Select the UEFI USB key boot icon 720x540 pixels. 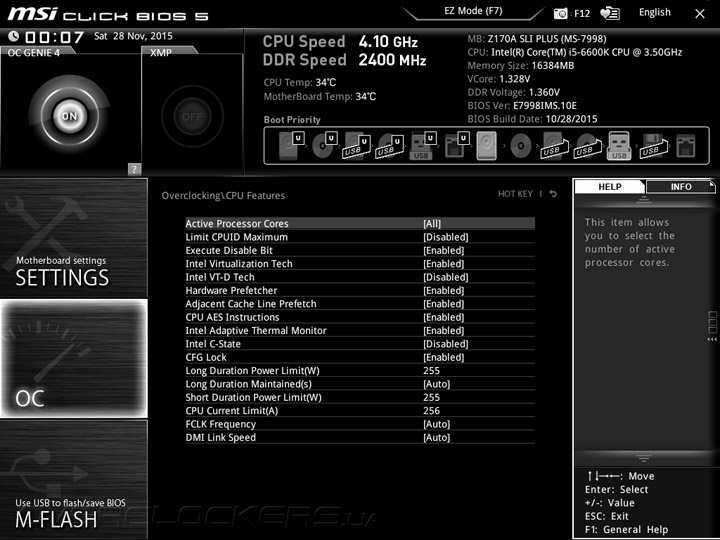coord(422,146)
